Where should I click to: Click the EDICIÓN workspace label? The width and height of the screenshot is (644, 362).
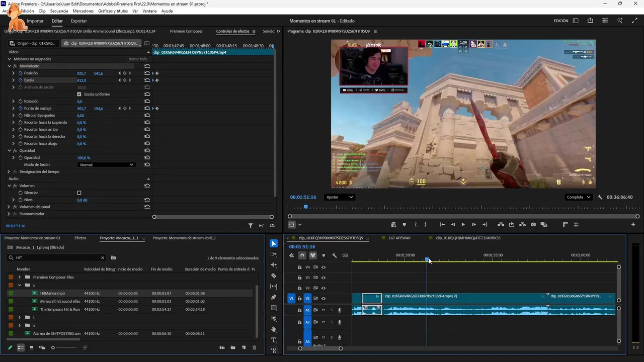tap(560, 21)
